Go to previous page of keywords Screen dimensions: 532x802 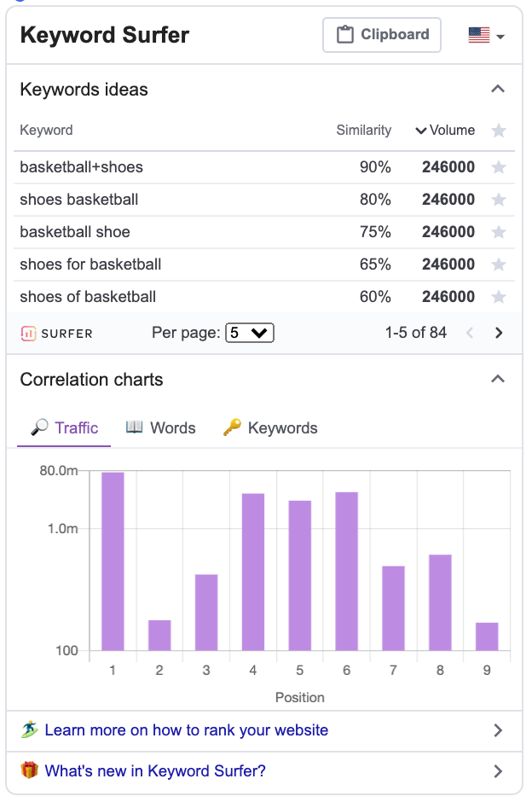(x=470, y=333)
